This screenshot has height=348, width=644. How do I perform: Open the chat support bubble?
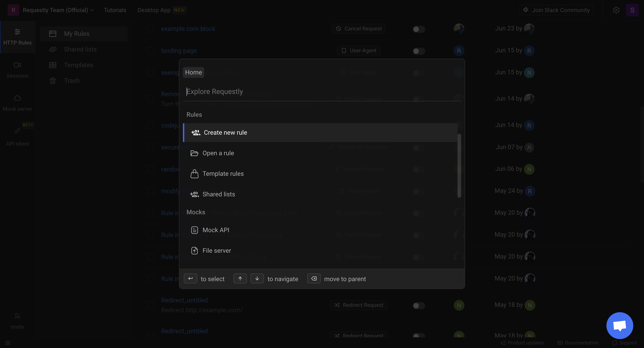click(619, 325)
